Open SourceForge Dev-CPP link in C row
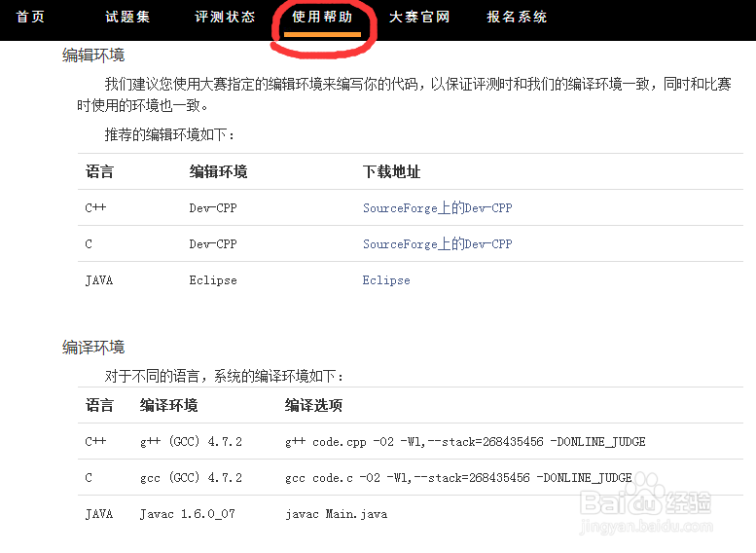The height and width of the screenshot is (553, 756). coord(437,243)
